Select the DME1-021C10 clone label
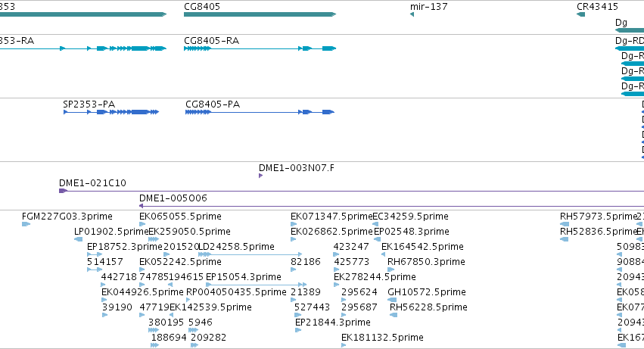The height and width of the screenshot is (349, 644). [92, 183]
